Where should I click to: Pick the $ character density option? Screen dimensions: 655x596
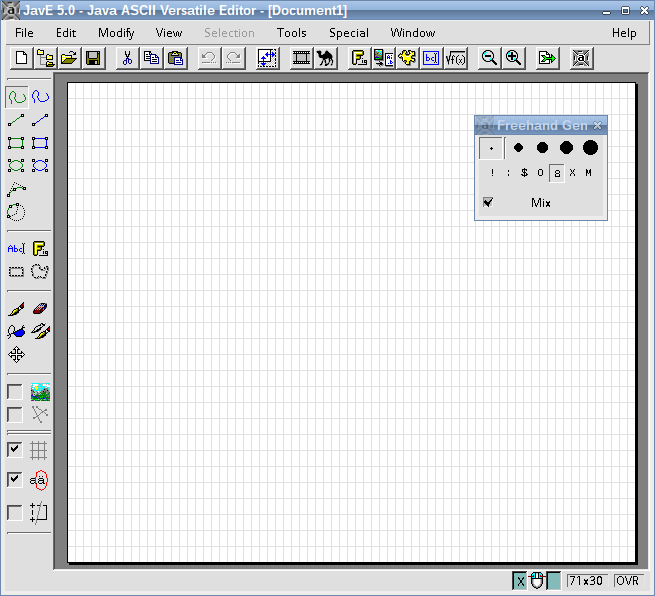pyautogui.click(x=524, y=172)
